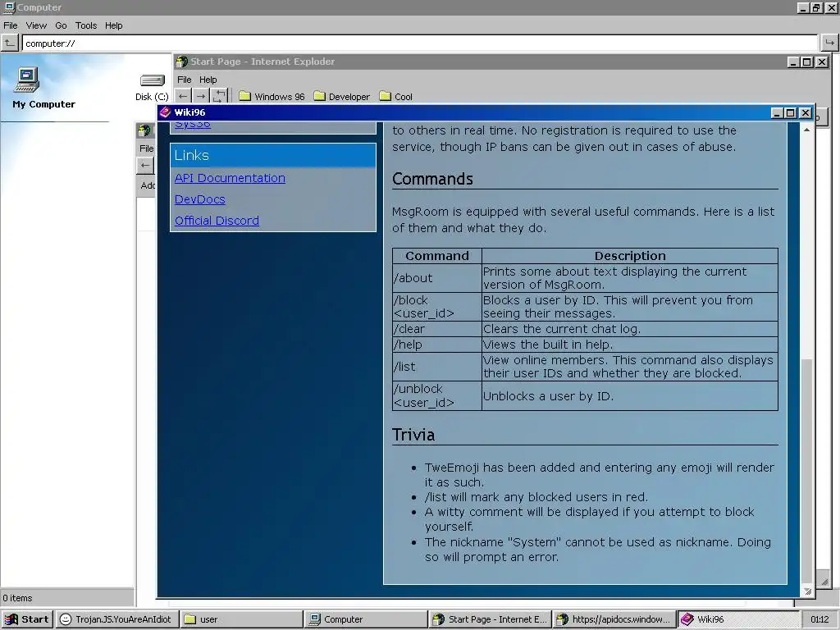Switch to the user folder taskbar item
Screen dimensions: 840x630
(x=241, y=619)
